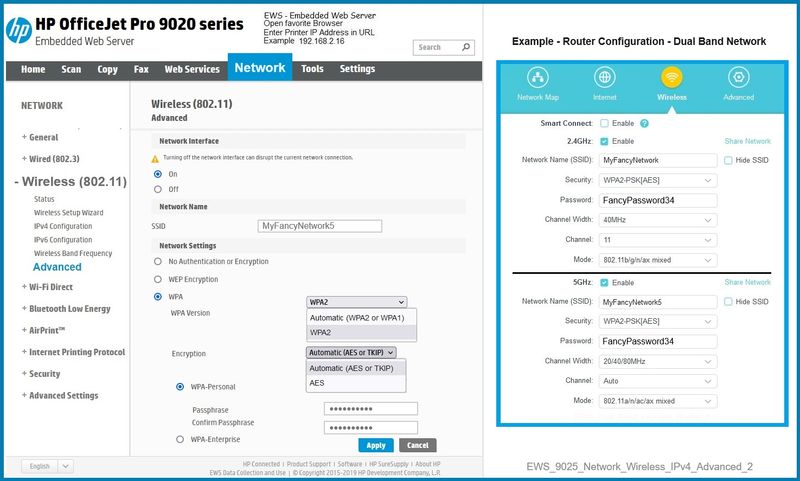Open 5GHz Channel Auto dropdown
This screenshot has width=800, height=481.
coord(658,381)
